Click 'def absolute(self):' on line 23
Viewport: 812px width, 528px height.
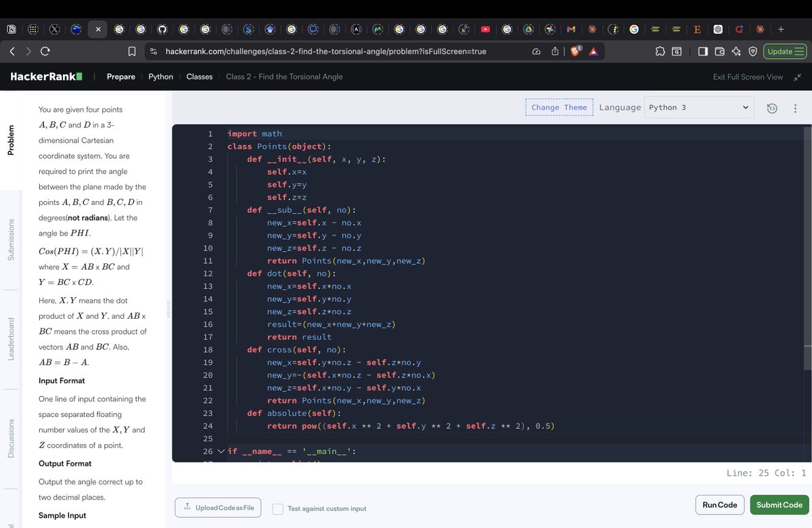coord(294,413)
